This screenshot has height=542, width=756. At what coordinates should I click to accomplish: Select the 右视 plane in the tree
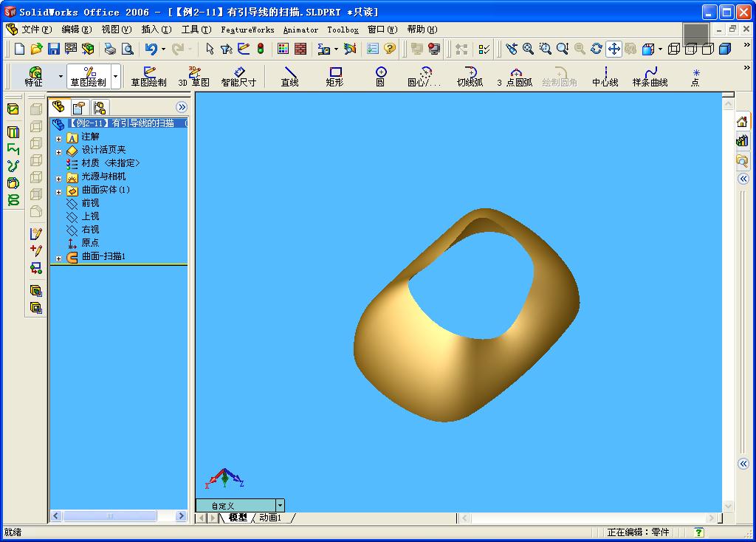tap(90, 230)
